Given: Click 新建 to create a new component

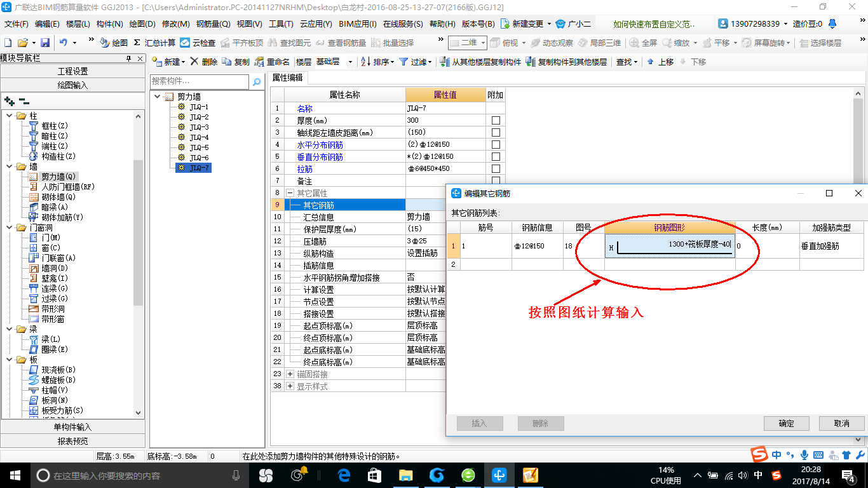Looking at the screenshot, I should point(168,62).
